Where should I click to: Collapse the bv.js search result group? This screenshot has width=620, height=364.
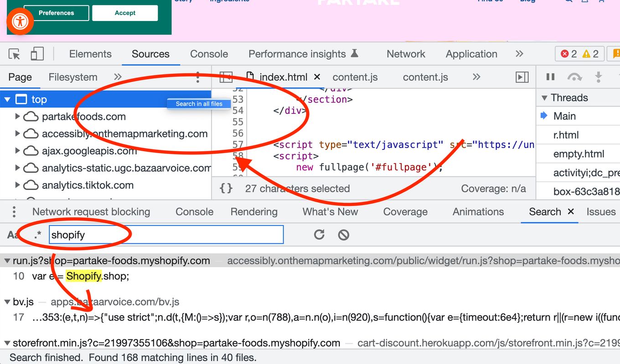pos(7,302)
